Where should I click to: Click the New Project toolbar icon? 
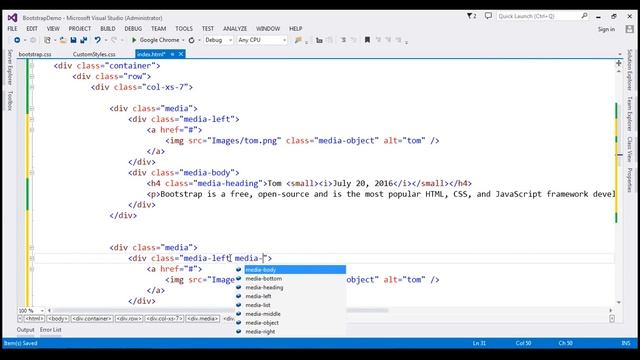click(x=47, y=40)
